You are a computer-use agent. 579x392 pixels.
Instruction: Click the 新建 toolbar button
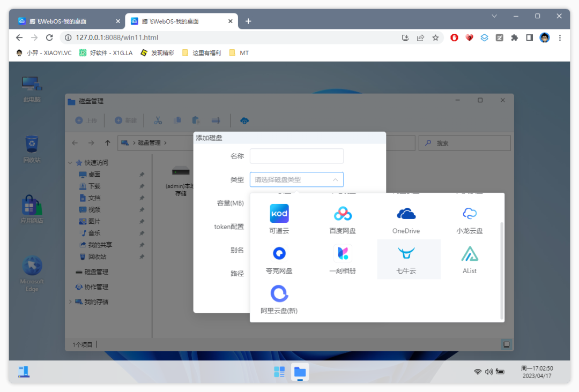pos(126,120)
